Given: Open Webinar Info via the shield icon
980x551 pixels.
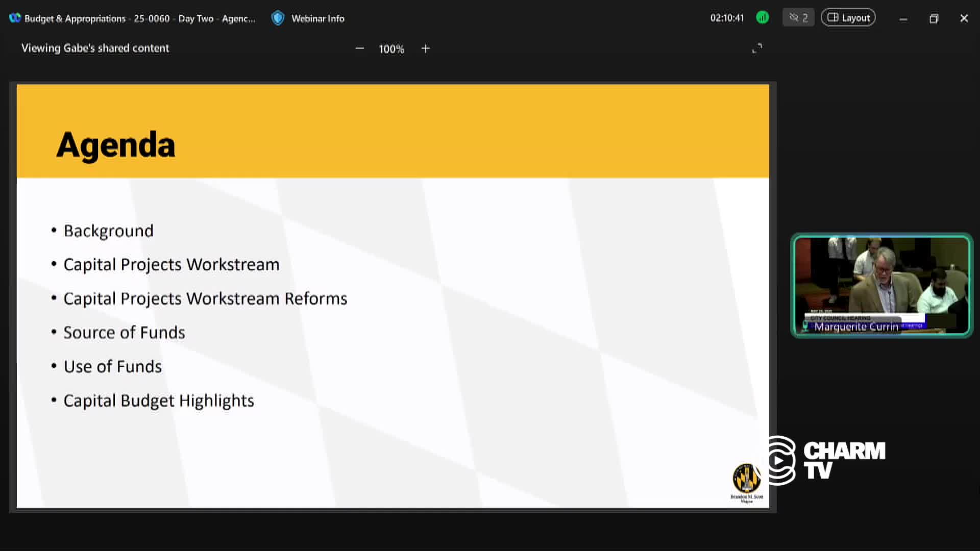Looking at the screenshot, I should click(x=278, y=18).
